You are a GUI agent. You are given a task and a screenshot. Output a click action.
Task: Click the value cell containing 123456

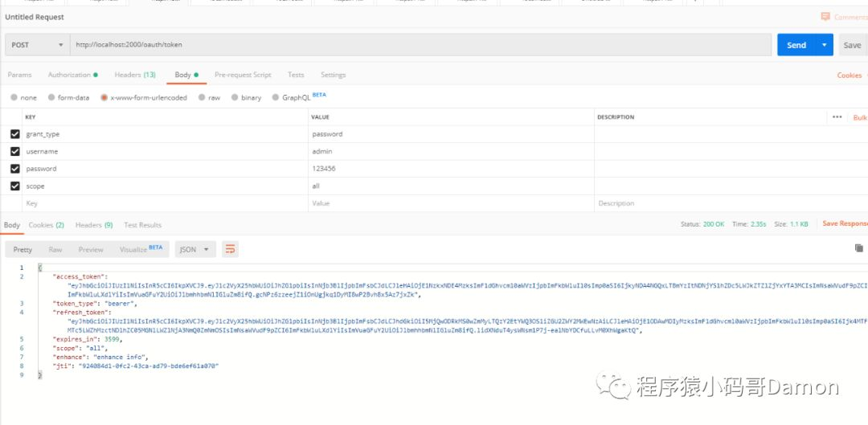[x=451, y=169]
